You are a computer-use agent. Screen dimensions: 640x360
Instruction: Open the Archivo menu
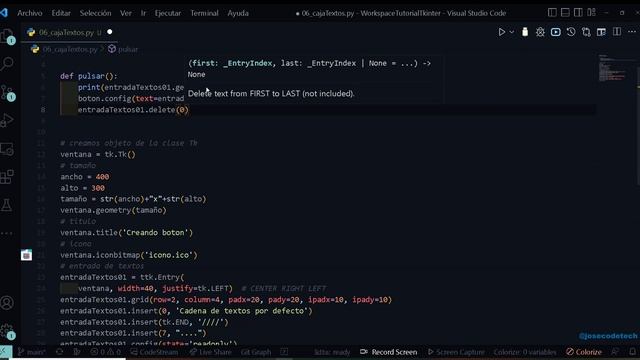[29, 13]
